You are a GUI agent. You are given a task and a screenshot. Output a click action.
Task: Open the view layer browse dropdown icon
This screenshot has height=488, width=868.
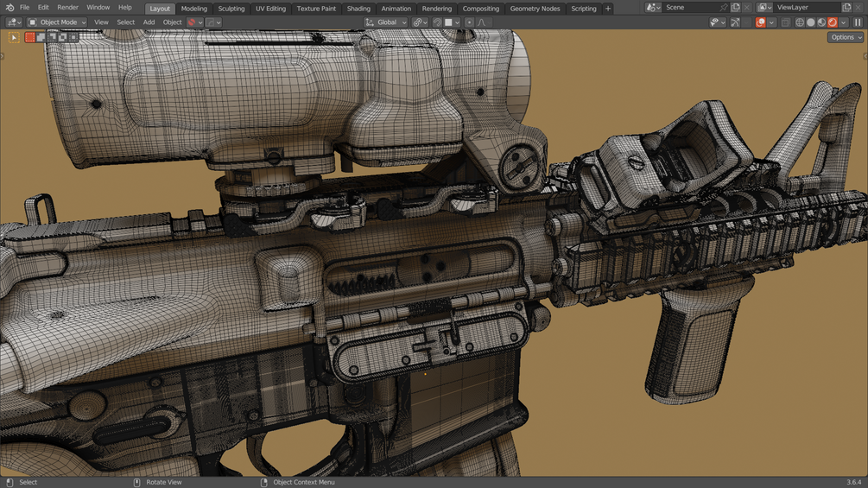pyautogui.click(x=765, y=8)
